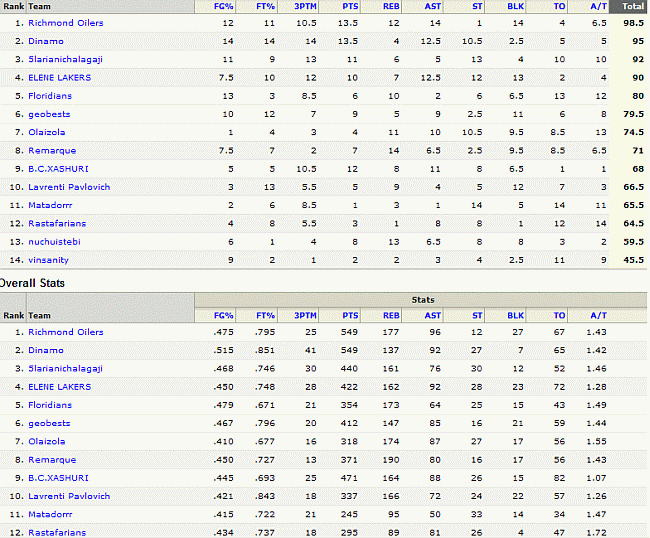This screenshot has height=538, width=650.
Task: Open Dinamo team link in top rankings table
Action: 46,41
